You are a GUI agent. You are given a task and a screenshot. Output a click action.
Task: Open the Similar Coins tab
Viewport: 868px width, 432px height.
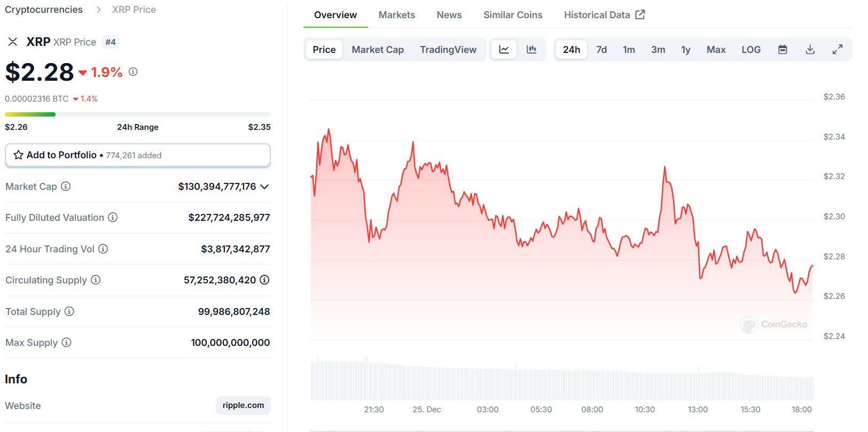513,15
